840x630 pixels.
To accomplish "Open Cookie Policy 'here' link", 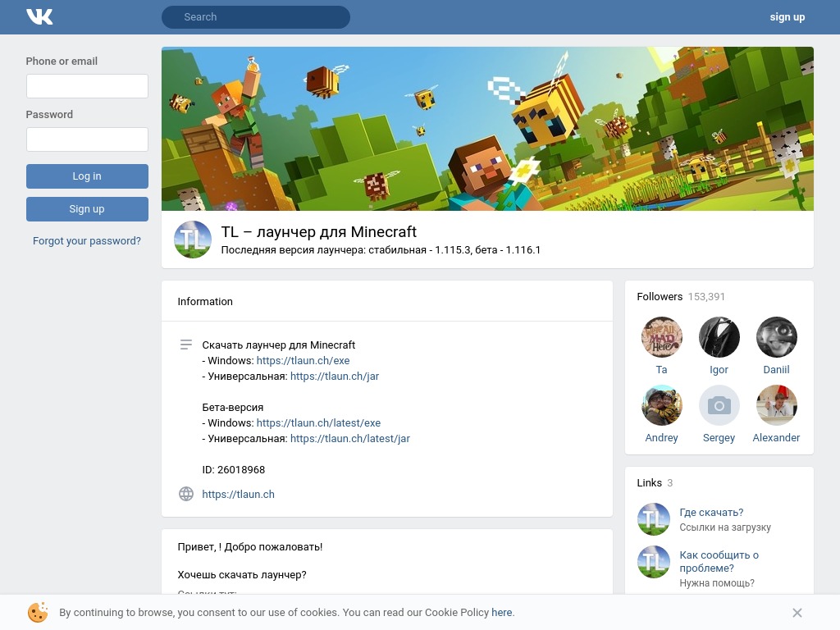I will pyautogui.click(x=501, y=612).
